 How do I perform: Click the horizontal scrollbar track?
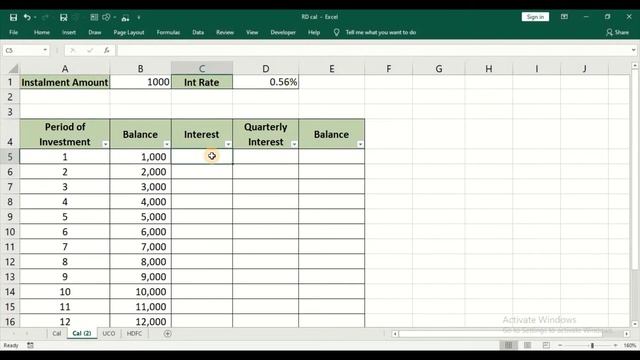click(x=511, y=334)
